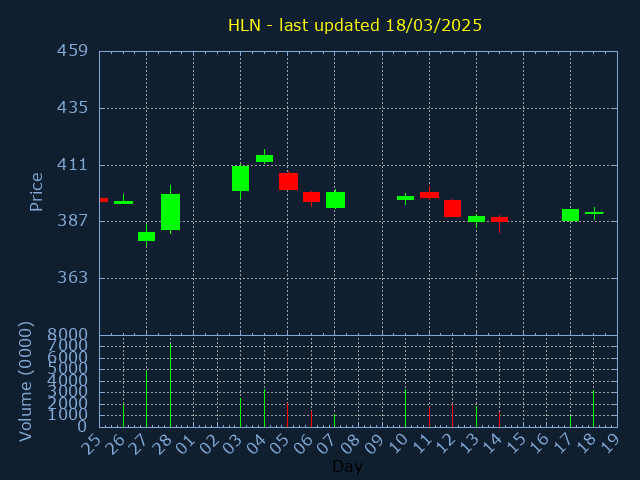Select the red candlestick for day 06
The width and height of the screenshot is (640, 480).
pyautogui.click(x=311, y=197)
